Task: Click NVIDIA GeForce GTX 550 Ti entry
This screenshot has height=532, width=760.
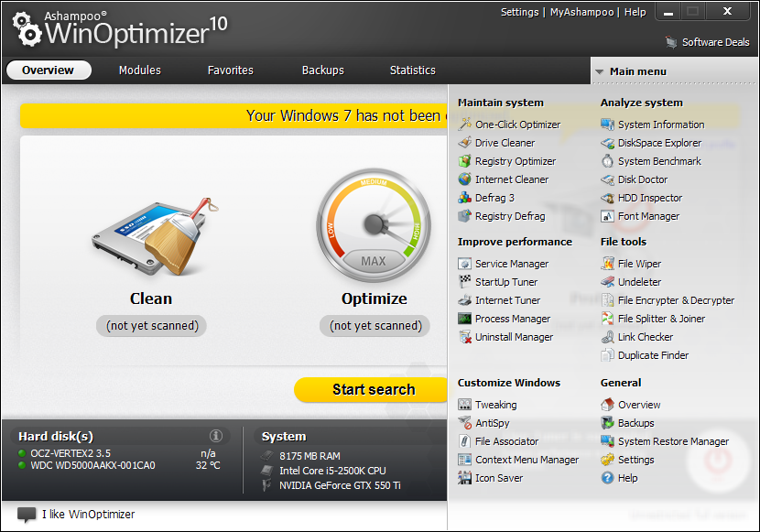Action: click(340, 485)
